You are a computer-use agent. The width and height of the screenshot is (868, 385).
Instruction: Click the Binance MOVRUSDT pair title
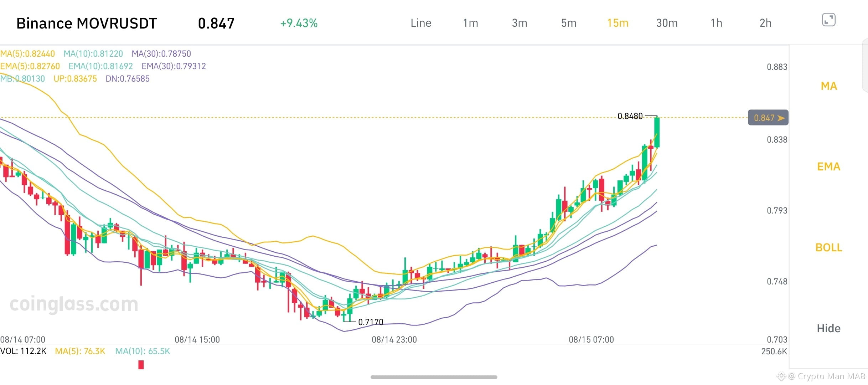pyautogui.click(x=87, y=24)
